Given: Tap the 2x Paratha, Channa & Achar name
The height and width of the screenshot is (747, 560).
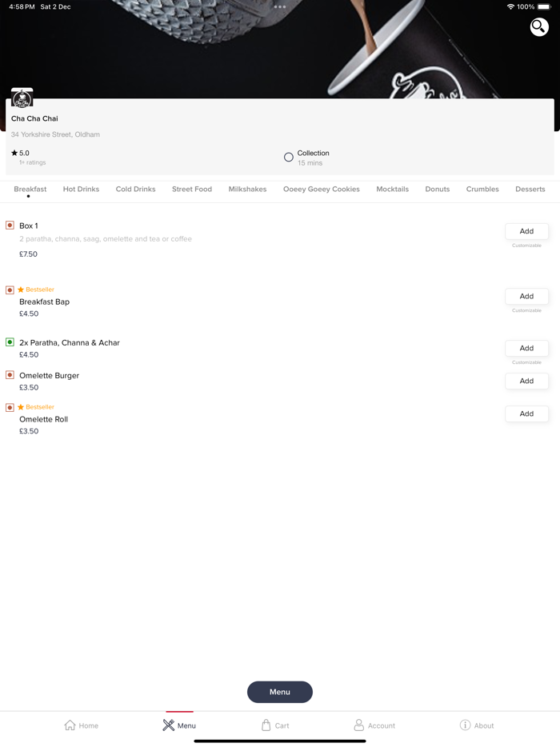Looking at the screenshot, I should click(x=70, y=343).
